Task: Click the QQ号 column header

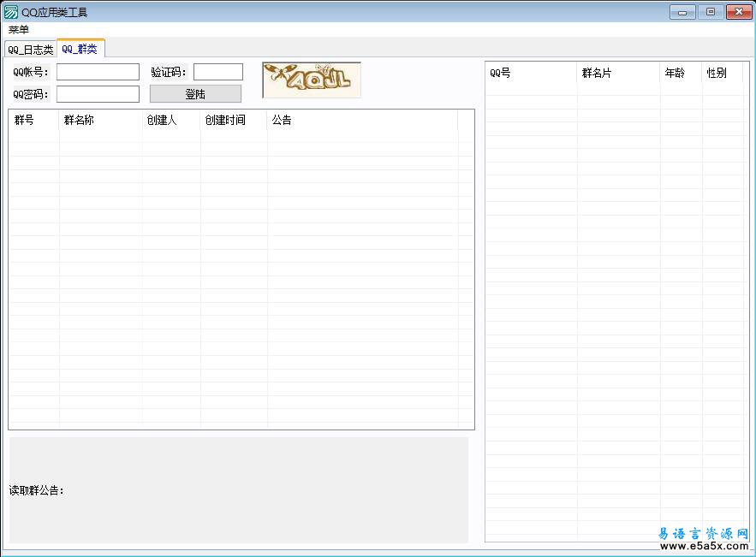Action: coord(531,73)
